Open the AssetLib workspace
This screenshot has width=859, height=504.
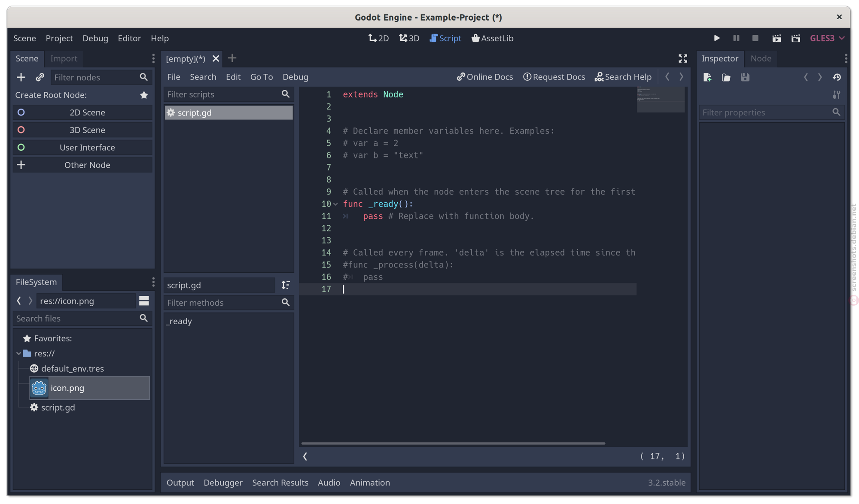point(493,38)
